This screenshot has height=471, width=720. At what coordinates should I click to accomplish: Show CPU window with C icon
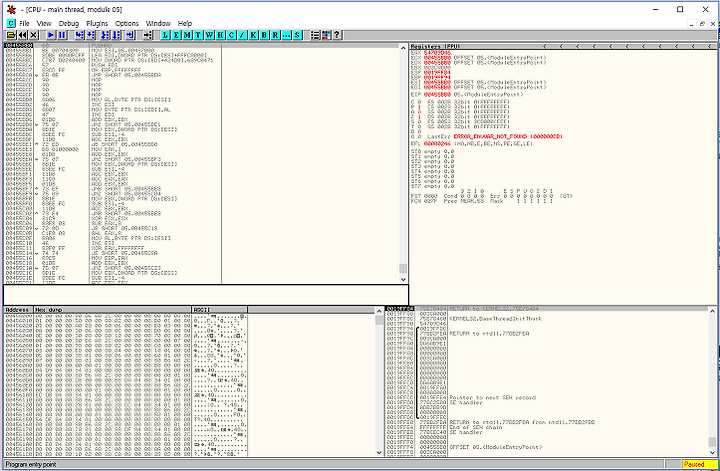(231, 35)
